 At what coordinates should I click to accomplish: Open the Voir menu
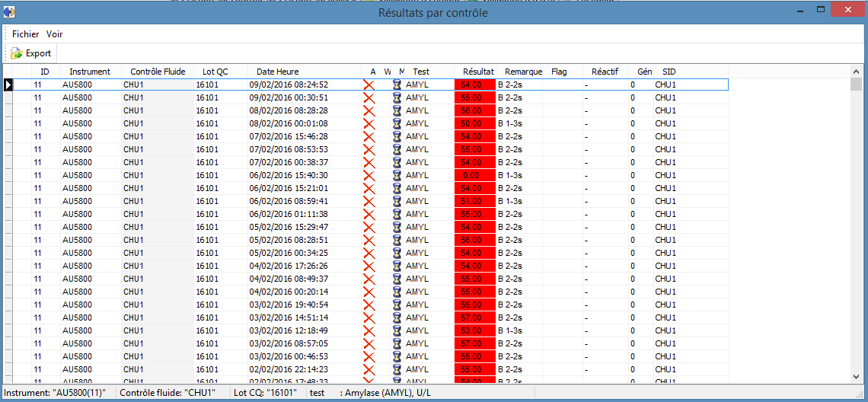pyautogui.click(x=54, y=33)
